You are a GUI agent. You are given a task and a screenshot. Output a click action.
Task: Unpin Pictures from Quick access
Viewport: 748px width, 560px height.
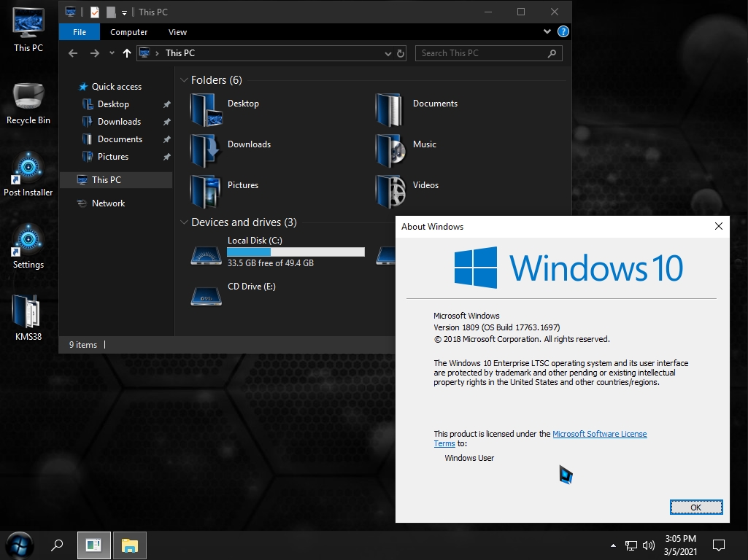(166, 157)
